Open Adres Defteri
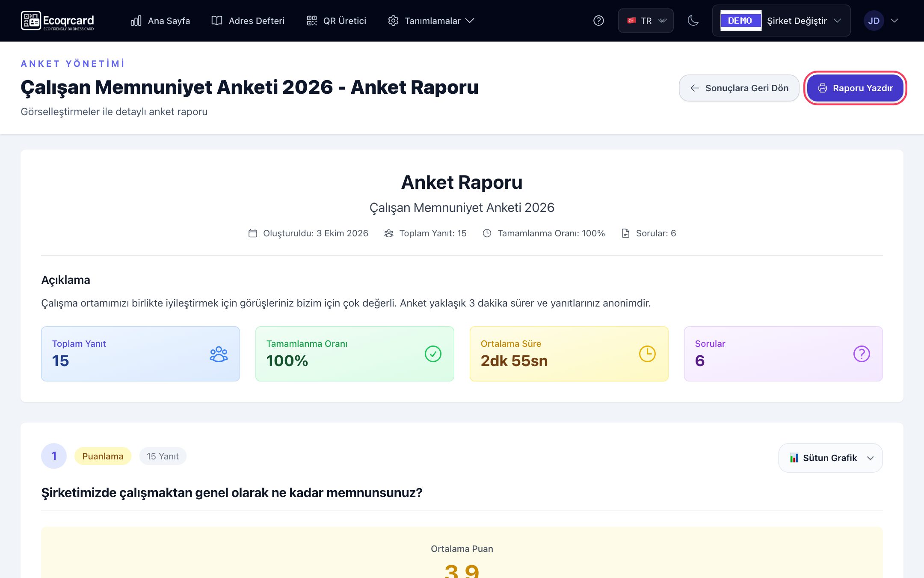 248,21
